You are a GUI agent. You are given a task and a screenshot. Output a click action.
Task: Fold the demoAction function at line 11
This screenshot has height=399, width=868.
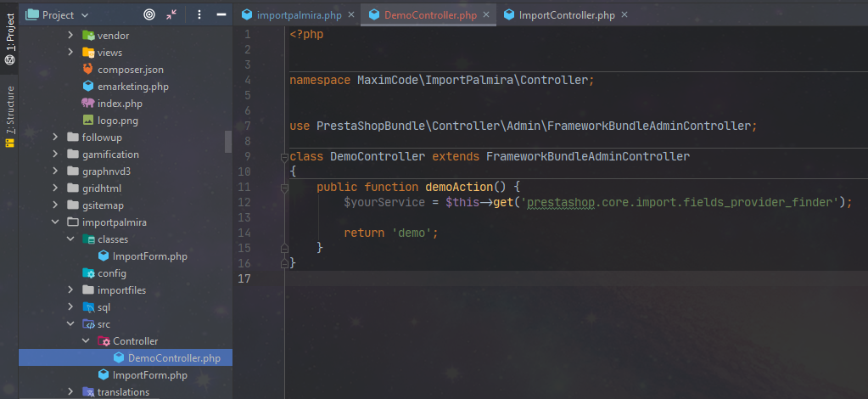click(x=284, y=188)
